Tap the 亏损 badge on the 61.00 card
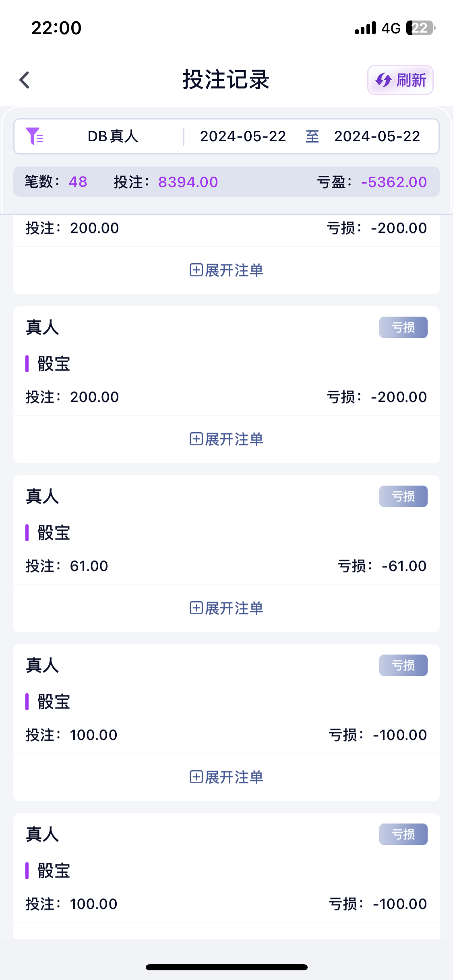 tap(403, 496)
